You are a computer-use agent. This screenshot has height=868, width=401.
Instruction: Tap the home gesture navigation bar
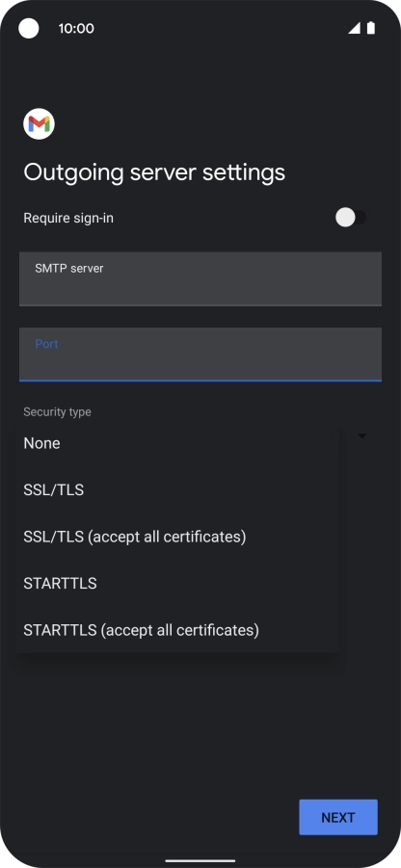point(200,861)
